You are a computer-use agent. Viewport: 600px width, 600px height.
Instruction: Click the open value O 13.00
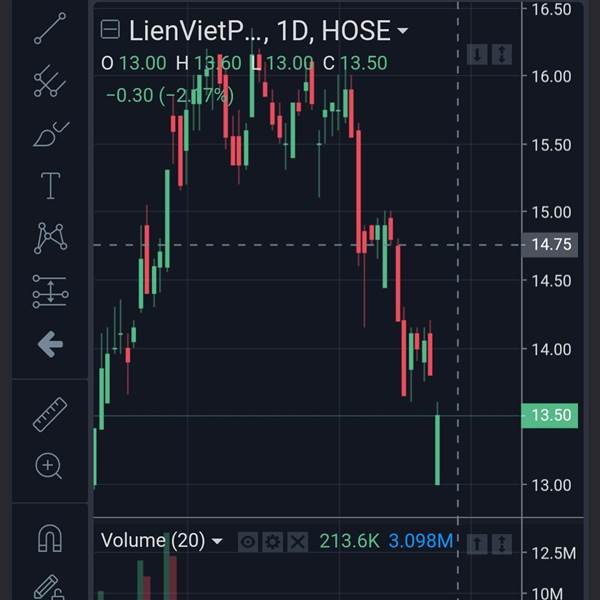134,63
